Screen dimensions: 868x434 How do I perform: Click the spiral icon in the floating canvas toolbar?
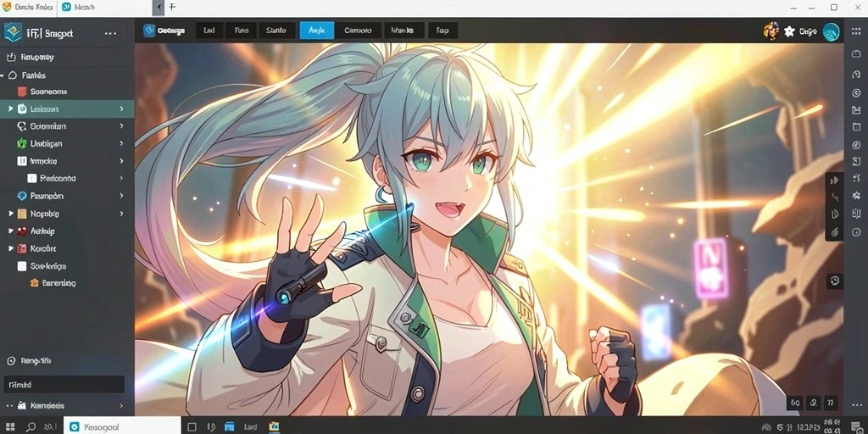[835, 231]
